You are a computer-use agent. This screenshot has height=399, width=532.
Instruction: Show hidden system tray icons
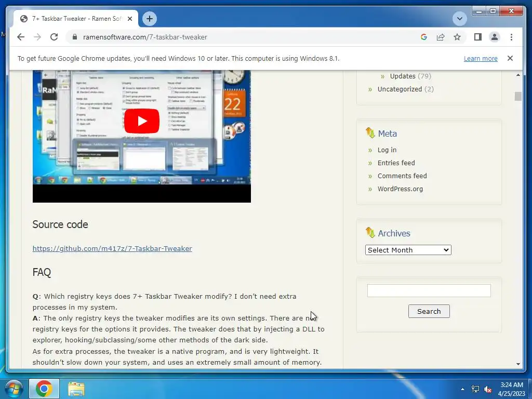(x=462, y=389)
